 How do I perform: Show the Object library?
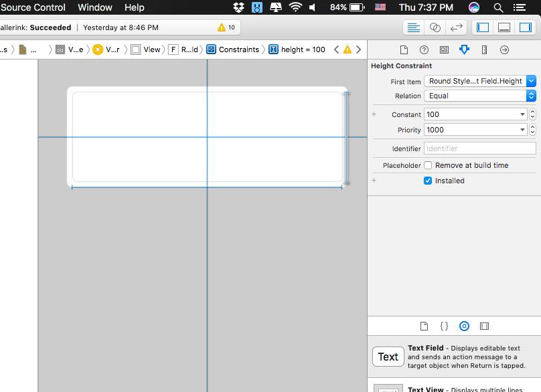[464, 326]
